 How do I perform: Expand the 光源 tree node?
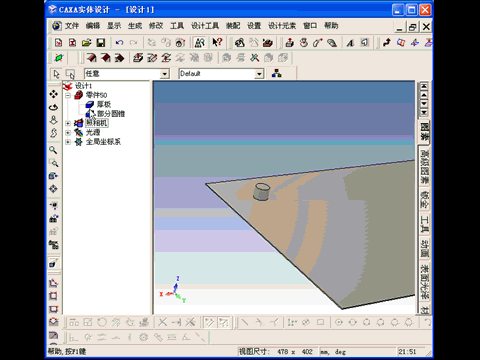pyautogui.click(x=68, y=133)
